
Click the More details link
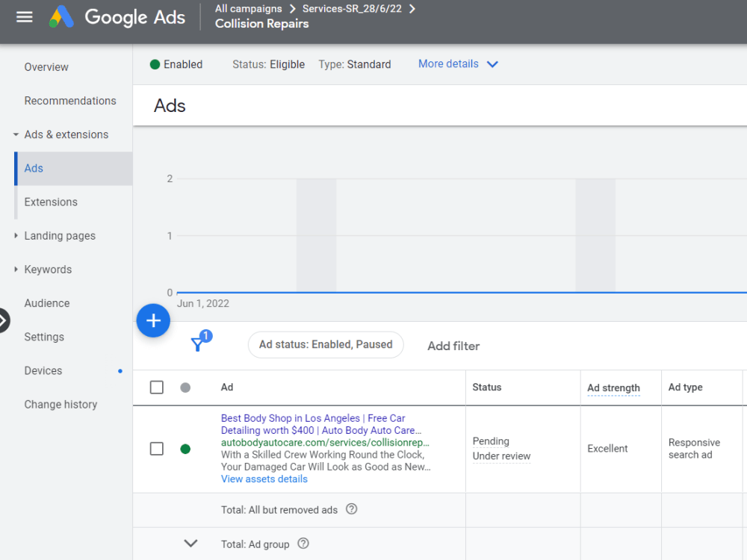[448, 63]
